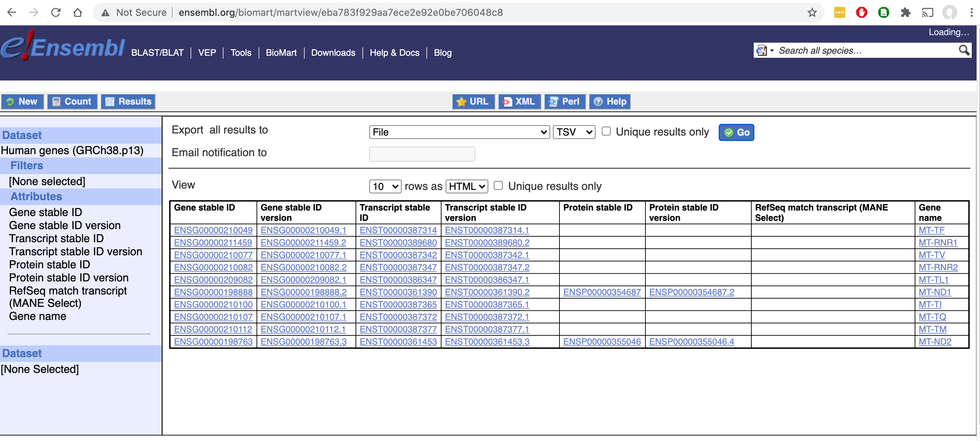Open the Tools navigation item
980x441 pixels.
coord(241,53)
